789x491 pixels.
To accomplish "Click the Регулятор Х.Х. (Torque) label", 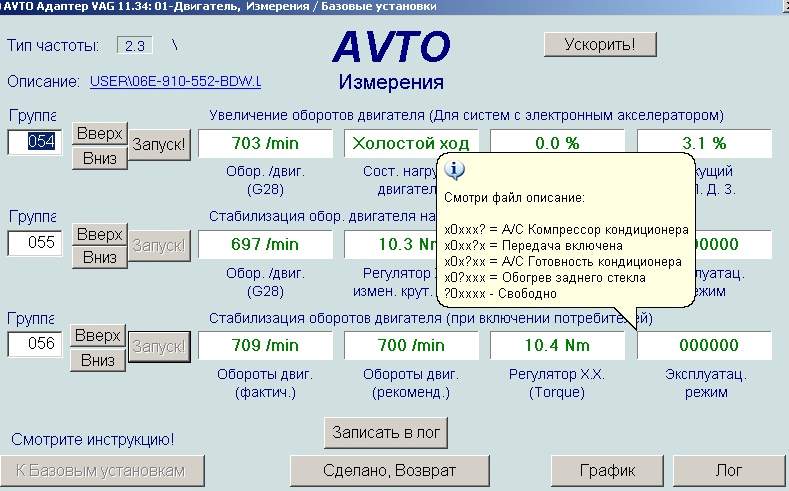I will click(557, 383).
